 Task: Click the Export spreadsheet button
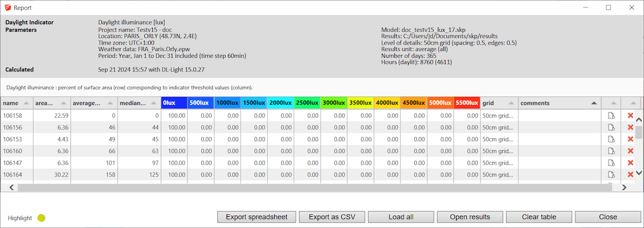pos(257,217)
